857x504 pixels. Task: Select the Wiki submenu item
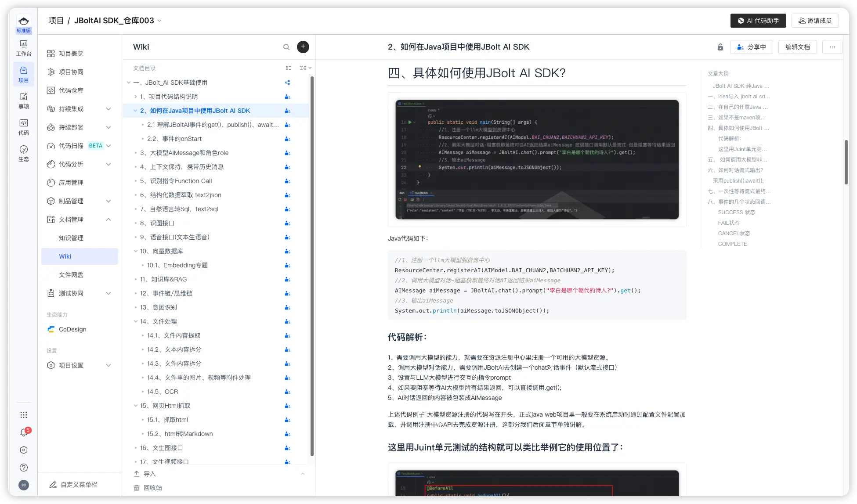pyautogui.click(x=80, y=256)
